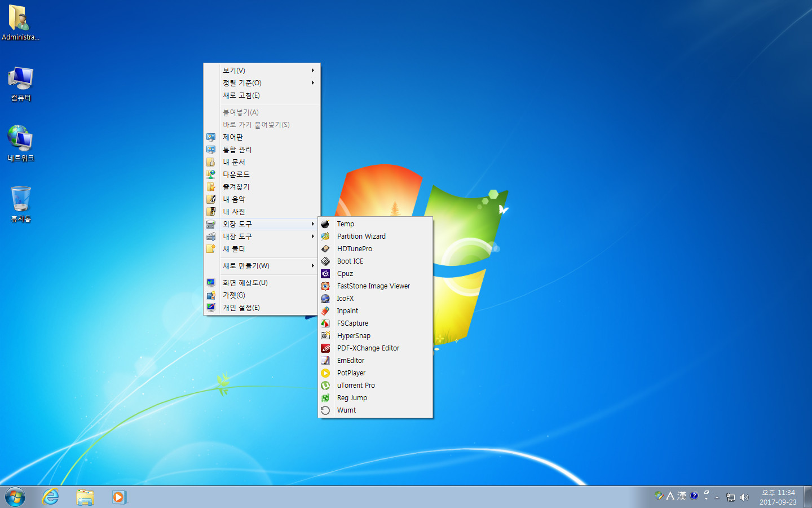This screenshot has width=812, height=508.
Task: Select the 휴지통 recycle bin icon
Action: click(21, 204)
